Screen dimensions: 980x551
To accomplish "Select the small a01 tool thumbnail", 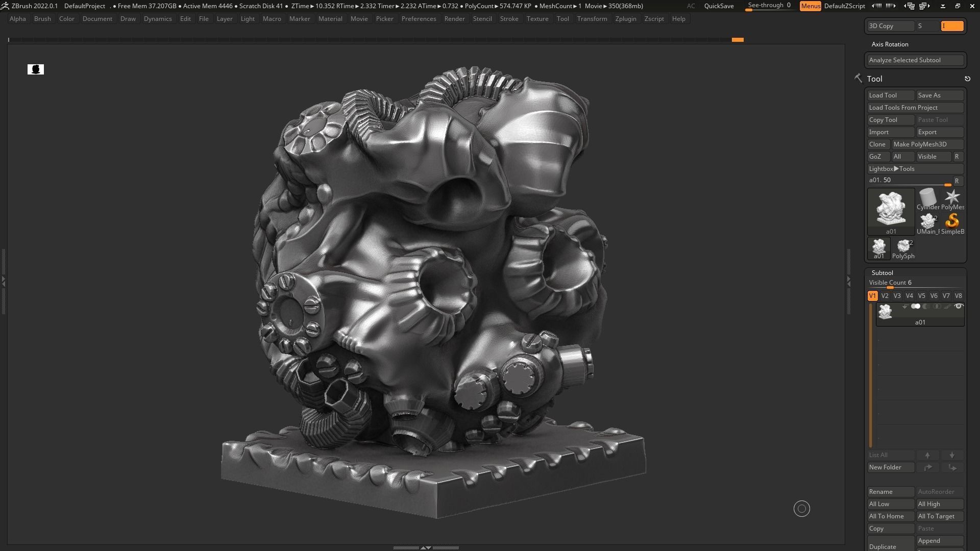I will [x=878, y=248].
